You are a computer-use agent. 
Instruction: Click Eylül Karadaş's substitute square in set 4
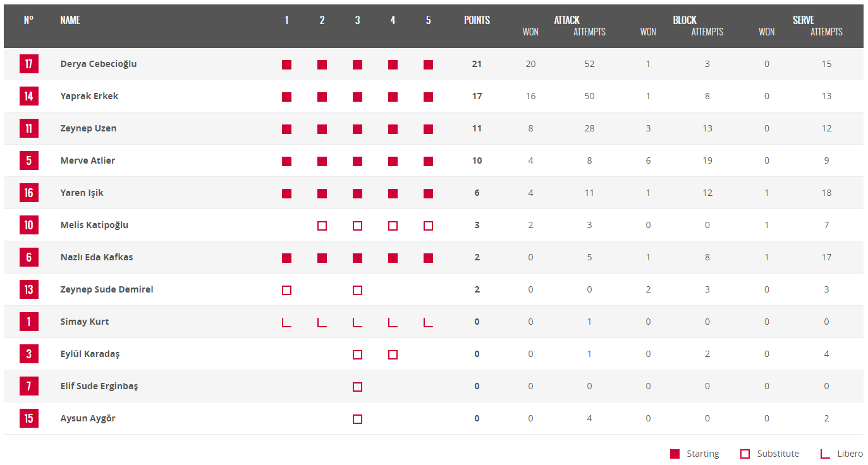[393, 354]
